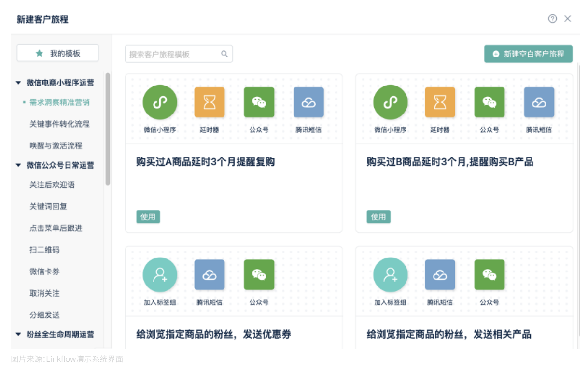588x372 pixels.
Task: Open 扫二维码 templates
Action: pyautogui.click(x=44, y=250)
